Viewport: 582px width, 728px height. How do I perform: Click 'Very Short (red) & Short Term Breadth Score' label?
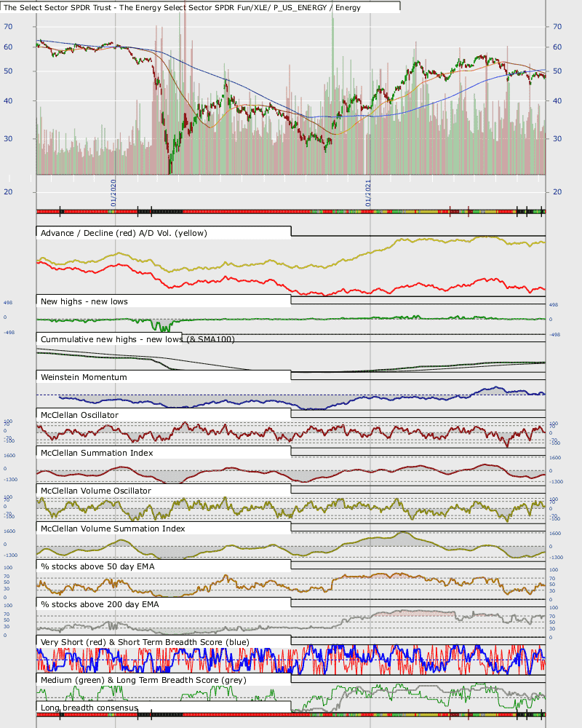tap(145, 642)
